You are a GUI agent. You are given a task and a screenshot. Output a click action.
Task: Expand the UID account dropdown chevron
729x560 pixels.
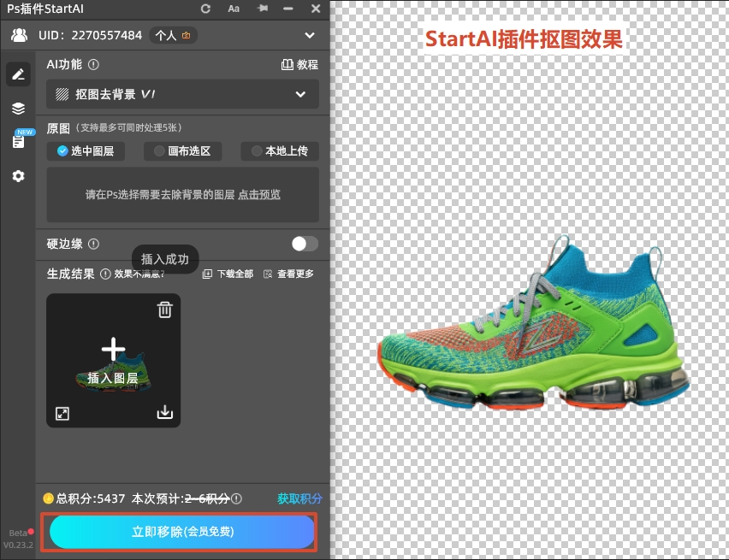click(x=311, y=36)
